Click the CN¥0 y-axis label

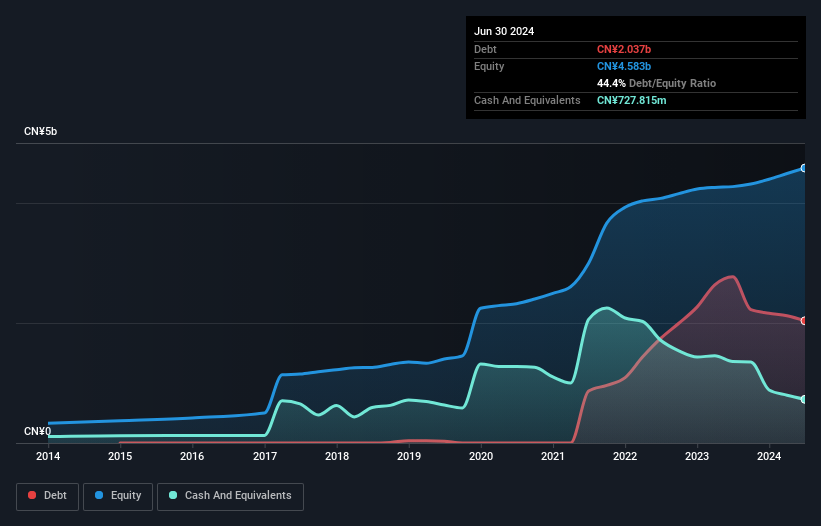click(x=38, y=431)
